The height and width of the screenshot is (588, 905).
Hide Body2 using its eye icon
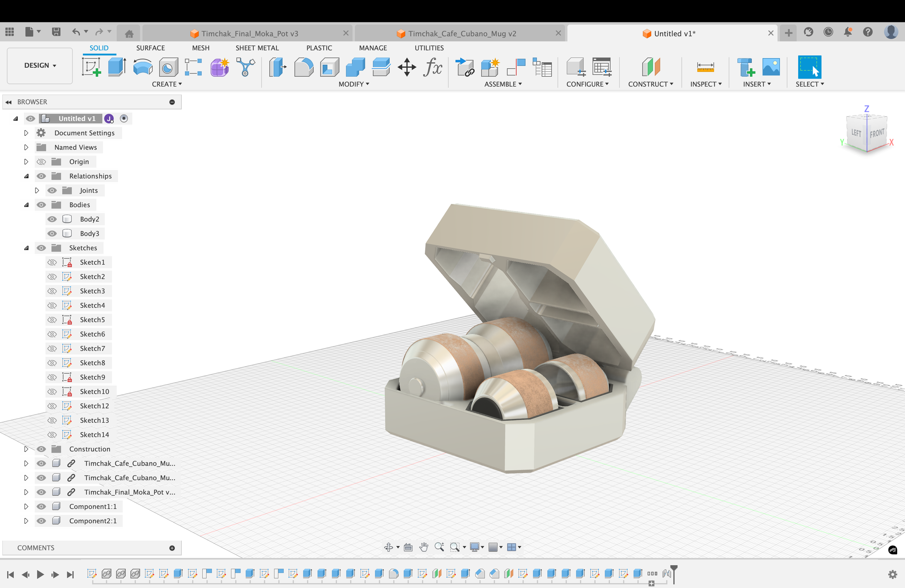[52, 219]
